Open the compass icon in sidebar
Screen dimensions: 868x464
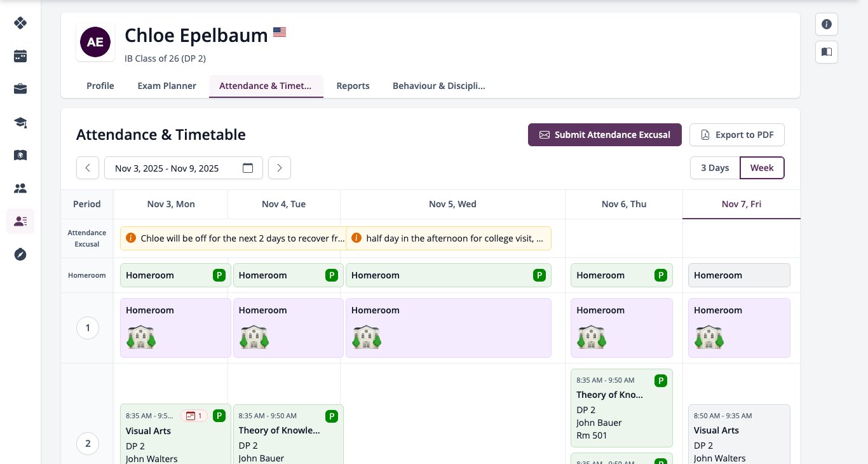[x=20, y=254]
